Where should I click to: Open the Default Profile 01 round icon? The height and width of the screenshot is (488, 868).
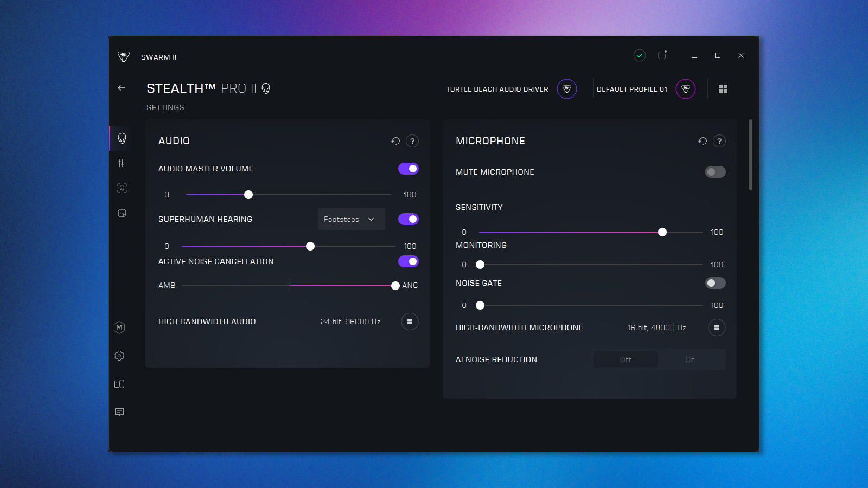[x=686, y=89]
